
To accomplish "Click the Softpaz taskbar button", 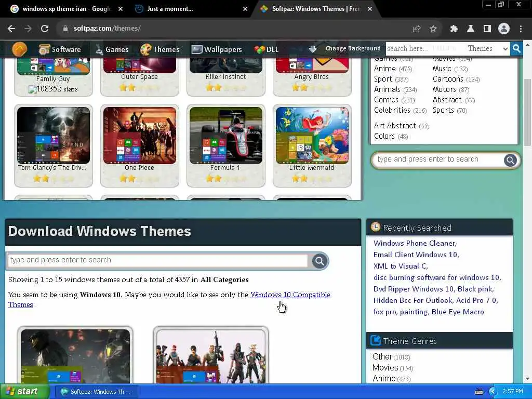I will coord(96,392).
